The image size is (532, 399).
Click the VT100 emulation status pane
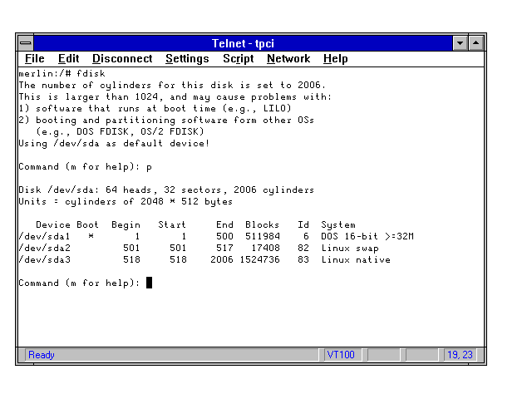tap(341, 355)
